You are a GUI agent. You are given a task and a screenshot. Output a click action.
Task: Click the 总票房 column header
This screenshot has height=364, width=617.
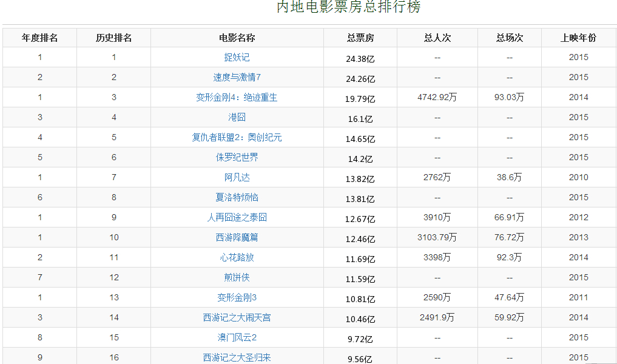(360, 38)
